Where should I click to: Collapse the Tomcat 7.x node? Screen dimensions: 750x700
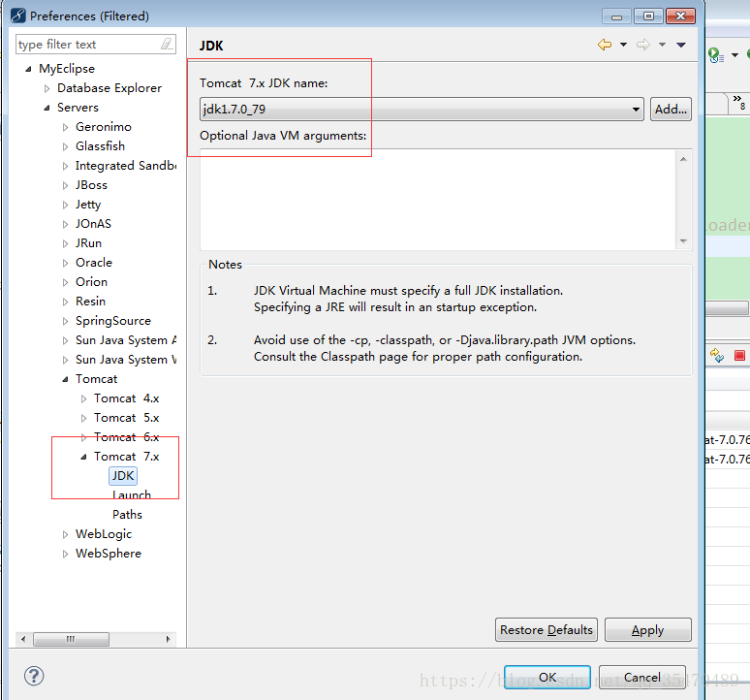[x=83, y=457]
